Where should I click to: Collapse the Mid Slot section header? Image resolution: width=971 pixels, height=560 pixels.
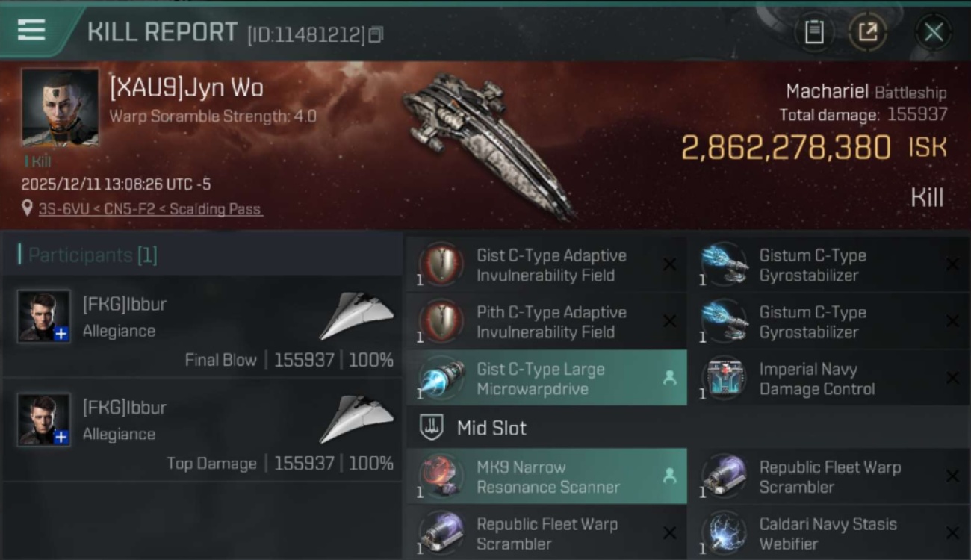point(688,428)
